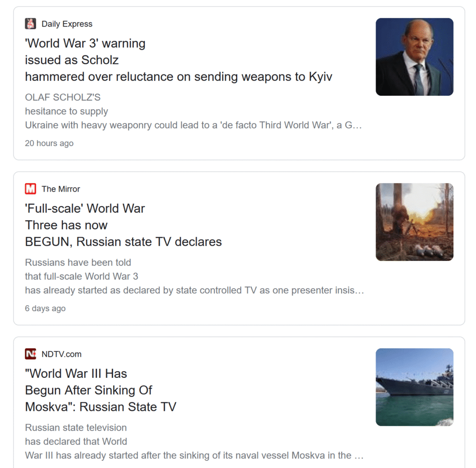Click the NDTV.com favicon icon
This screenshot has height=468, width=476.
(30, 354)
